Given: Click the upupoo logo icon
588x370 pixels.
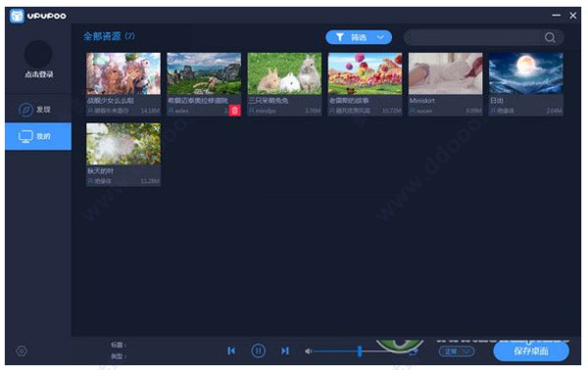Looking at the screenshot, I should coord(17,16).
